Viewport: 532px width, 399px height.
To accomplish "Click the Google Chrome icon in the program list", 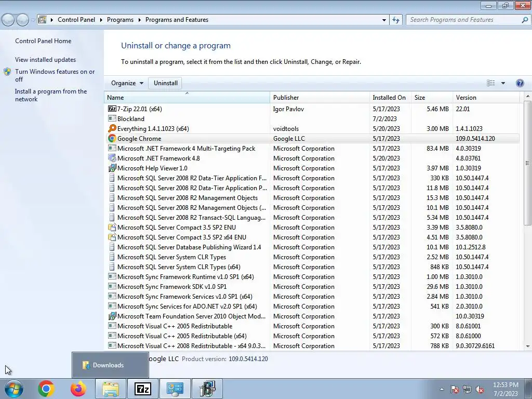I will (112, 138).
